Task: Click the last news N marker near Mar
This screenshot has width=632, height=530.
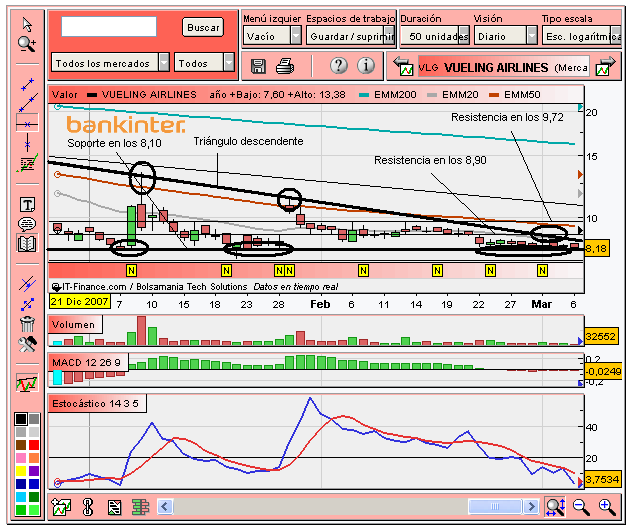Action: tap(543, 270)
